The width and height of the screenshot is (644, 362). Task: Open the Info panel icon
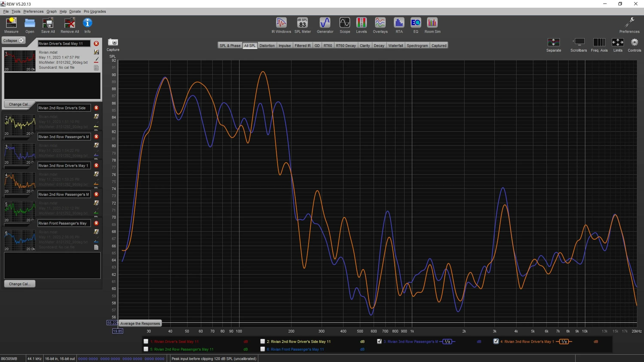tap(87, 23)
